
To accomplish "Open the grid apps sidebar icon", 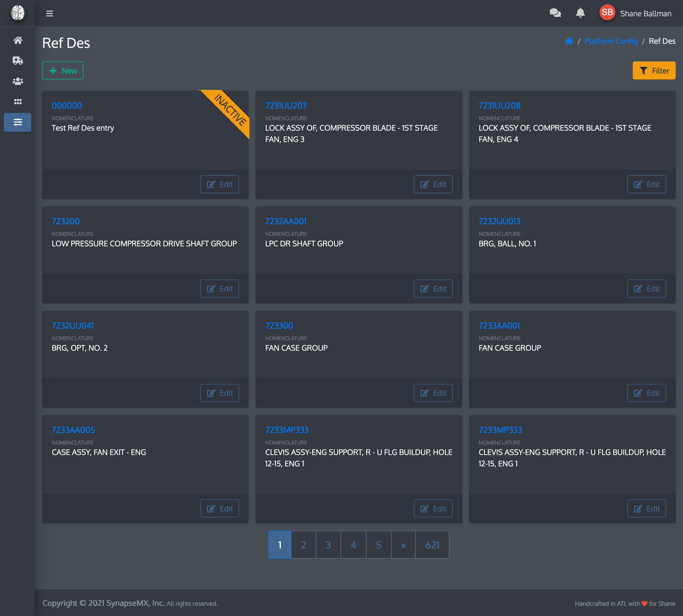I will coord(18,101).
